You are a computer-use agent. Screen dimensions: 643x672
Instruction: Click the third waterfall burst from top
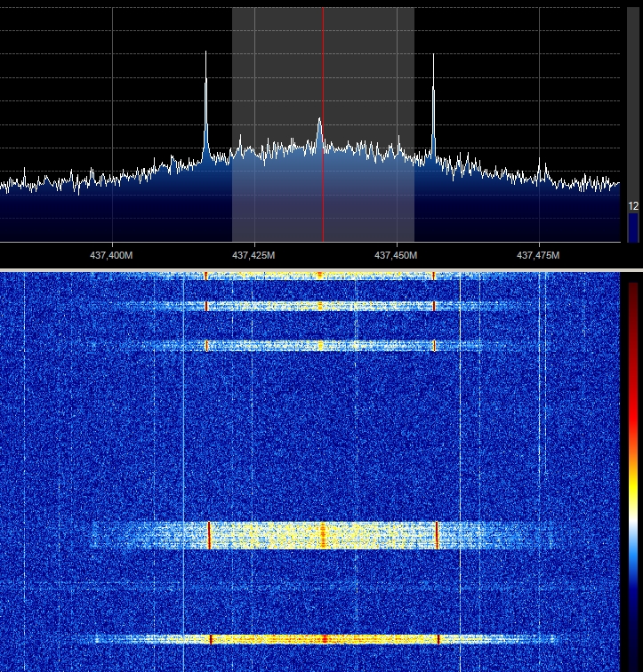click(320, 345)
